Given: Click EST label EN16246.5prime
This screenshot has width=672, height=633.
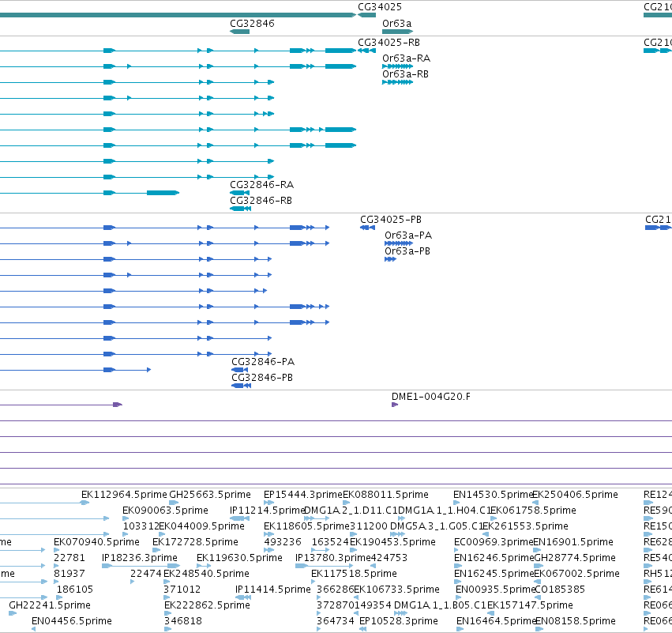Looking at the screenshot, I should point(494,558).
